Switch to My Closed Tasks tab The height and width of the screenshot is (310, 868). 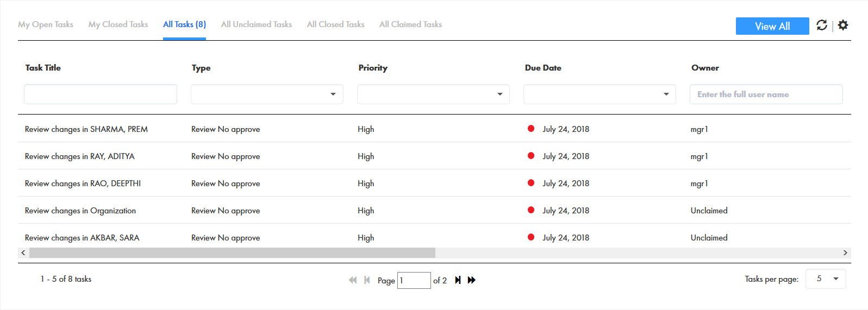point(118,24)
